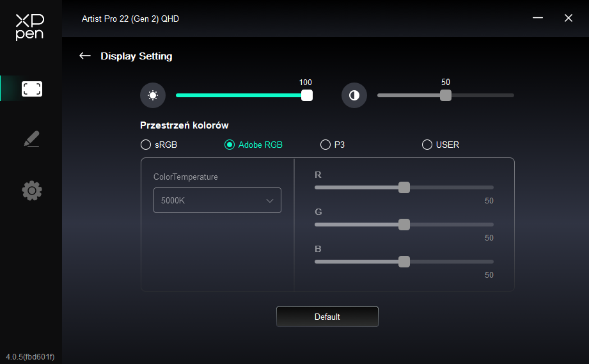The width and height of the screenshot is (589, 364).
Task: Open the ColorTemperature 5000K dropdown
Action: (x=217, y=200)
